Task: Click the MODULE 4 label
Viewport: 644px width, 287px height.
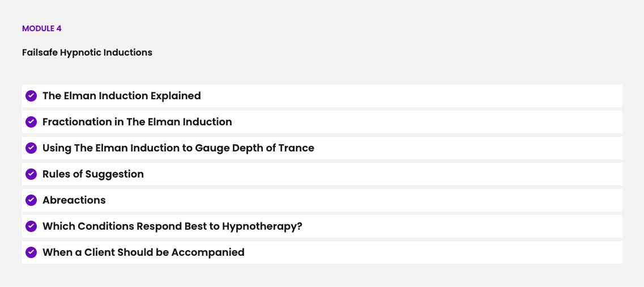Action: click(42, 28)
